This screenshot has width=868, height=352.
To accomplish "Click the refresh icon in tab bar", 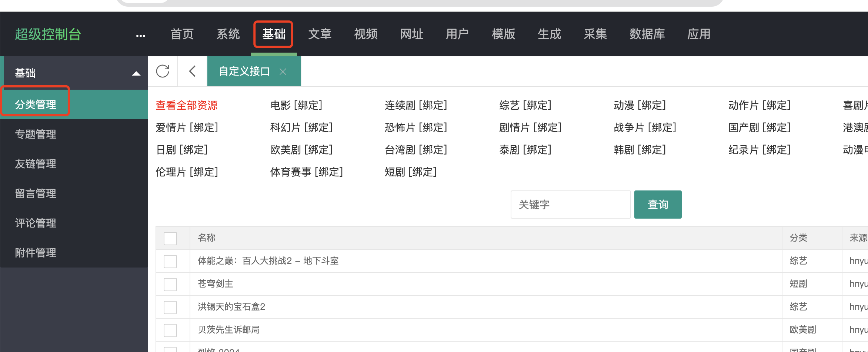I will 163,71.
